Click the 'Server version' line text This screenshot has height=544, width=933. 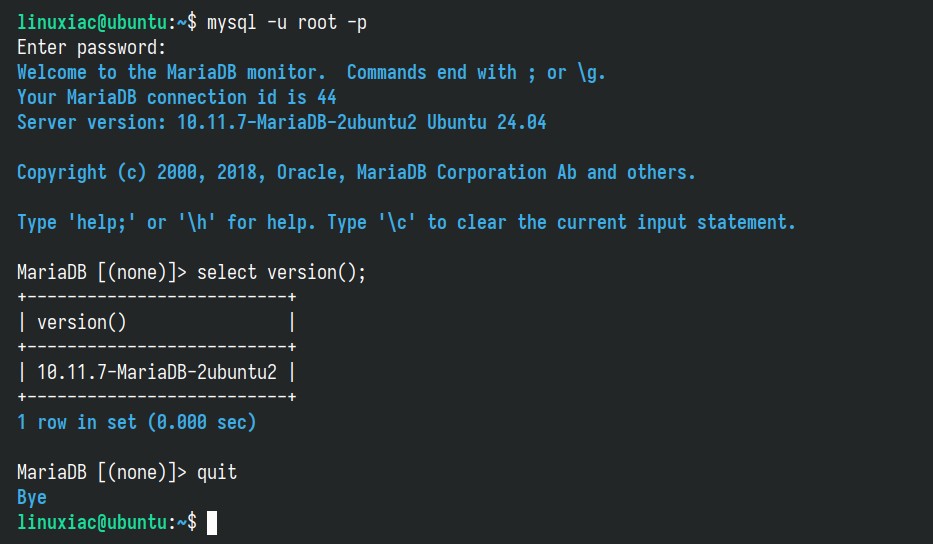281,123
